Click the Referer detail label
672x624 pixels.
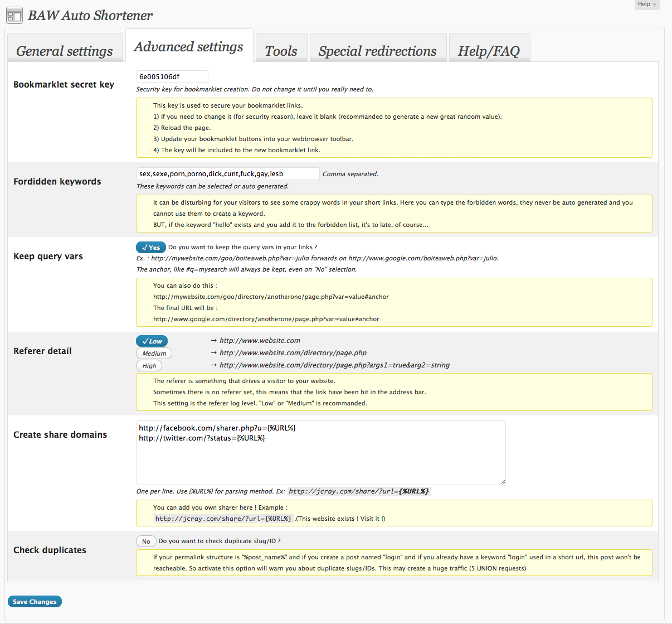point(42,351)
